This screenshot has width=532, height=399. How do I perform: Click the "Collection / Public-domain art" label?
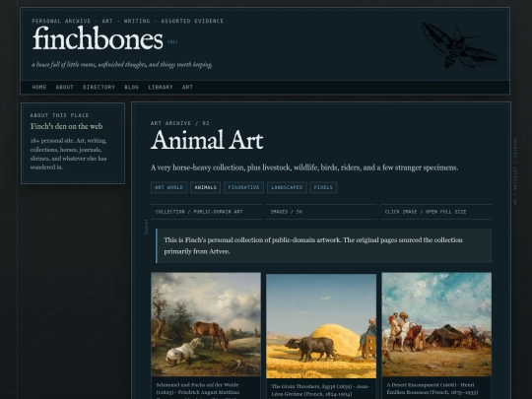point(199,212)
